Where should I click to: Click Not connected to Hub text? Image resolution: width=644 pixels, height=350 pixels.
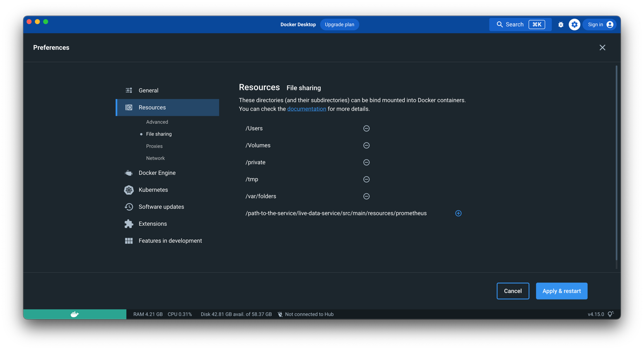pos(309,314)
